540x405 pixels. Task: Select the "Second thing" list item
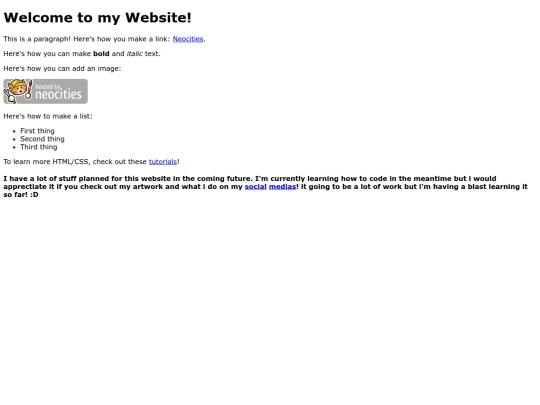pyautogui.click(x=42, y=139)
